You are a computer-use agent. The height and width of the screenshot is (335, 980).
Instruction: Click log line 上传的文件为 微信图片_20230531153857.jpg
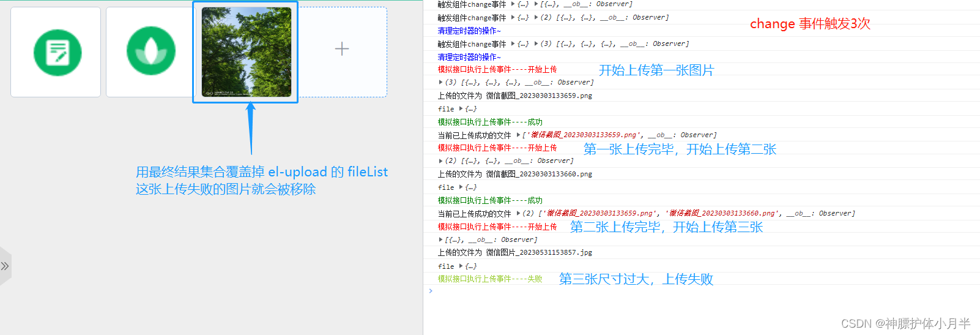514,252
